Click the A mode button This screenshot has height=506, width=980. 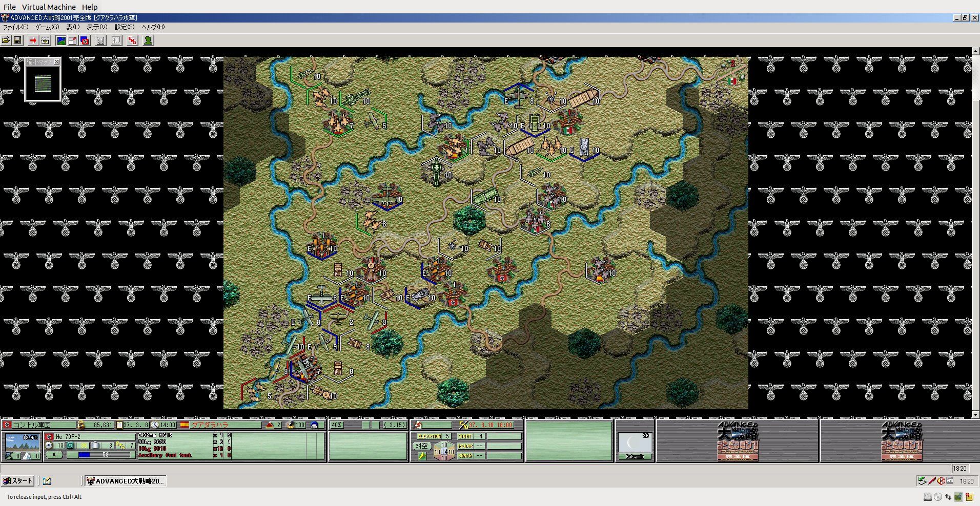pos(54,455)
